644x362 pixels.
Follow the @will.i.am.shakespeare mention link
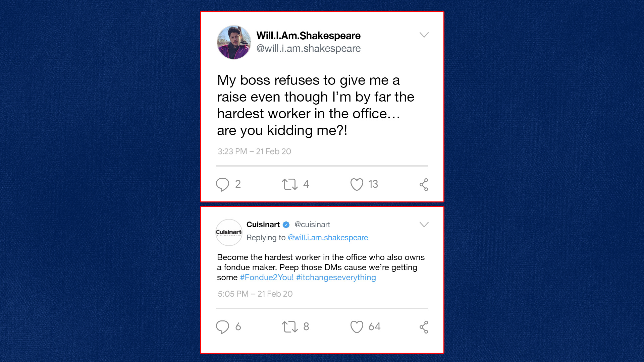coord(328,238)
